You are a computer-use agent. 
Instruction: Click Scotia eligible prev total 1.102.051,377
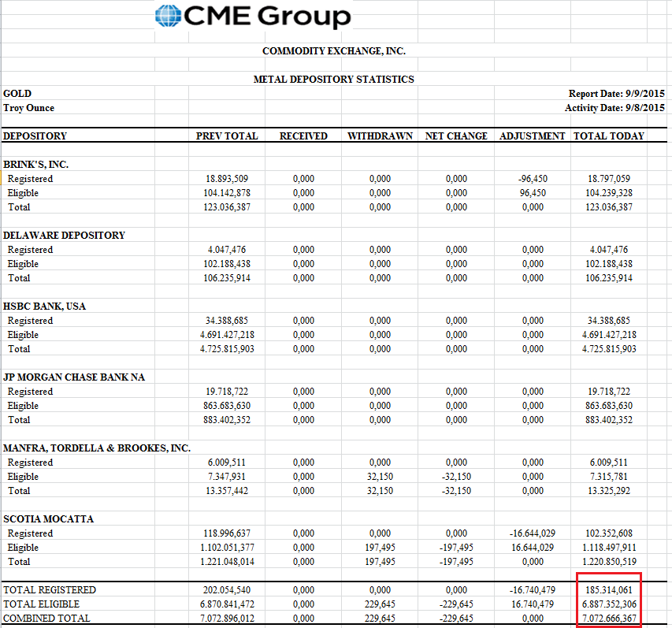coord(227,548)
